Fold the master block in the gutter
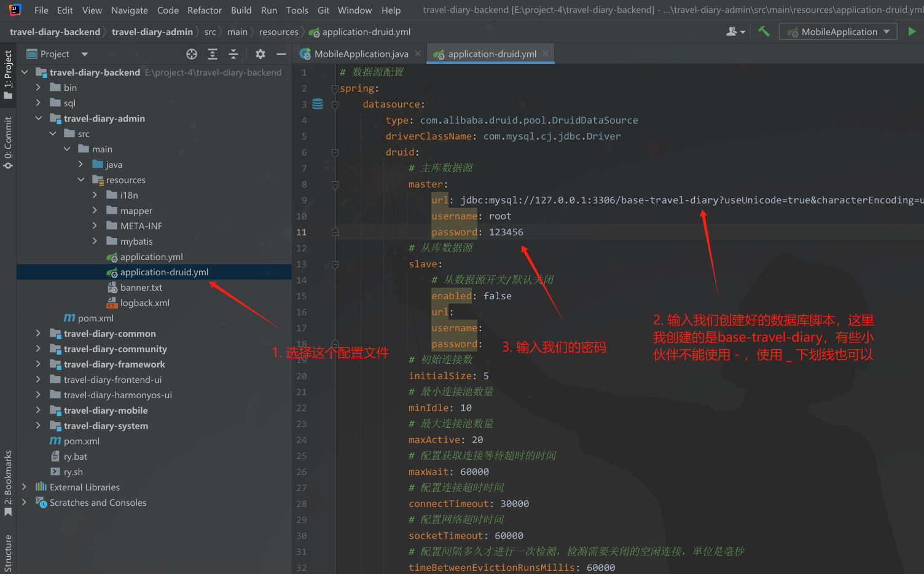This screenshot has height=574, width=924. click(x=335, y=184)
